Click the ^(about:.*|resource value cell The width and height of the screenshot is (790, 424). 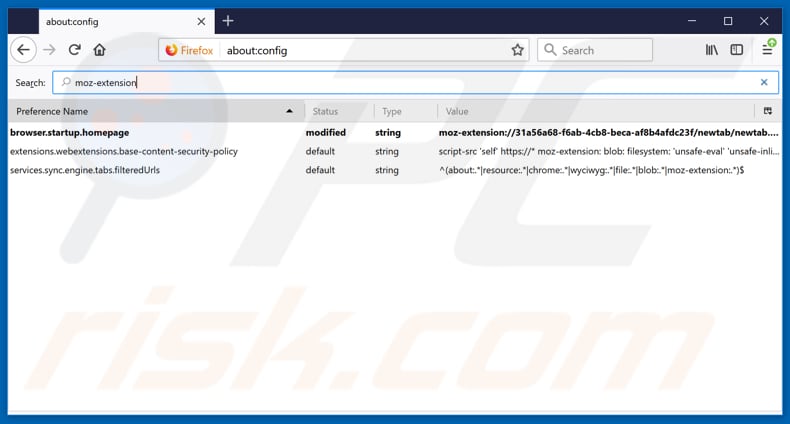coord(591,170)
